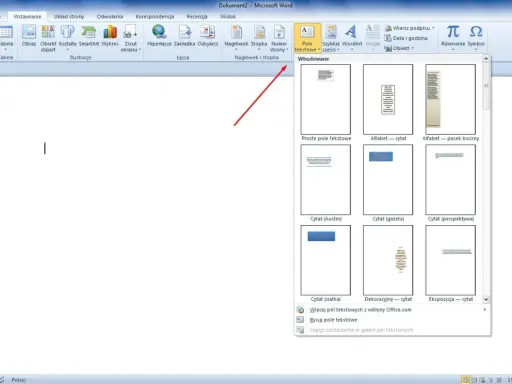
Task: Switch to full screen reading view
Action: (474, 380)
